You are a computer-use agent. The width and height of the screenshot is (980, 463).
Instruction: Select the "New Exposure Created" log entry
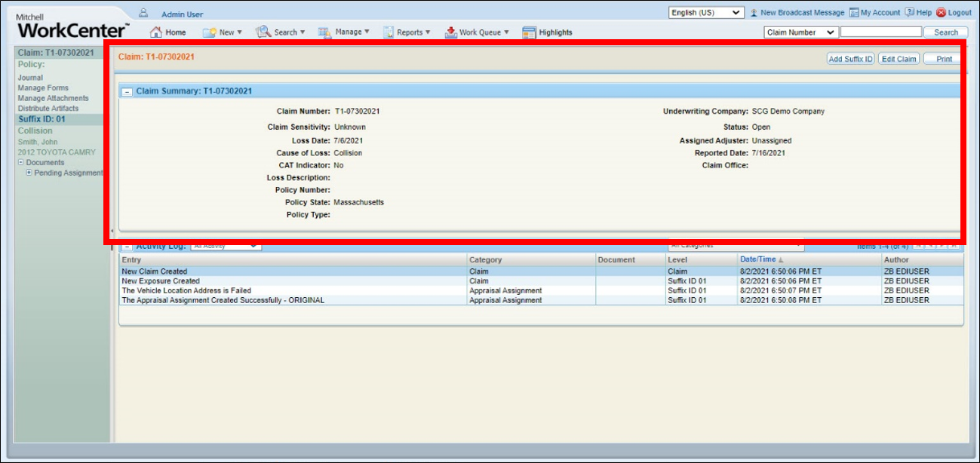(x=161, y=281)
